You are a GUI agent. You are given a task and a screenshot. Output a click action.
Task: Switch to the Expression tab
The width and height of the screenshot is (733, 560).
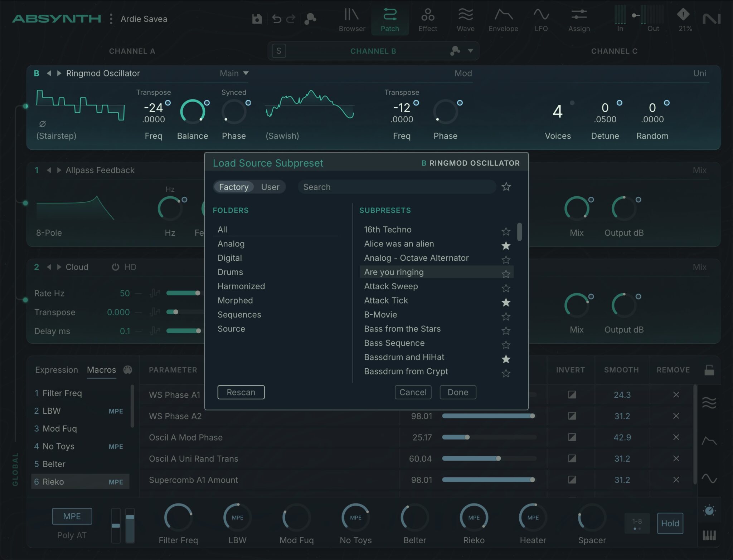(57, 370)
